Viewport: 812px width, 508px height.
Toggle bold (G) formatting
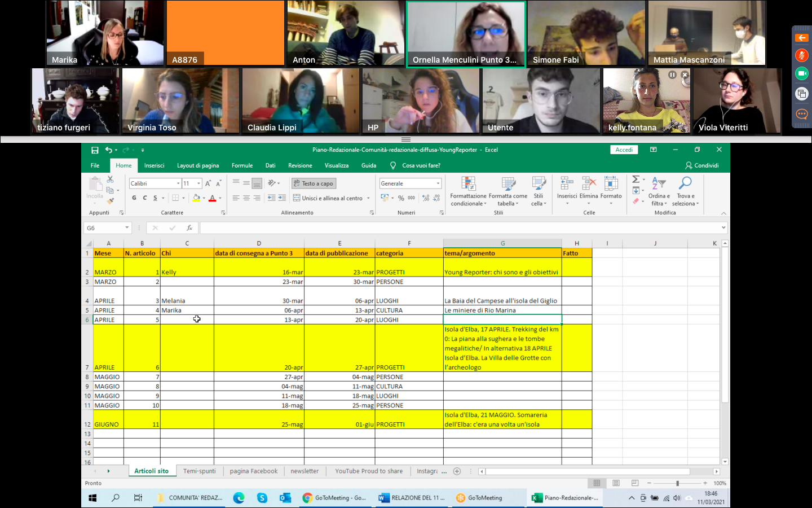[134, 198]
